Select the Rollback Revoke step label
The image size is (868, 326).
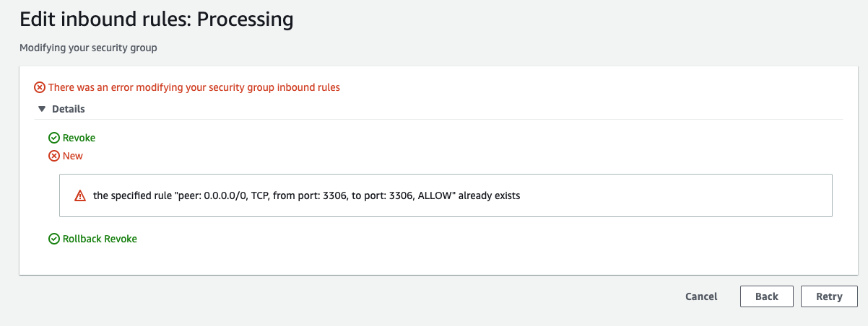(x=100, y=239)
